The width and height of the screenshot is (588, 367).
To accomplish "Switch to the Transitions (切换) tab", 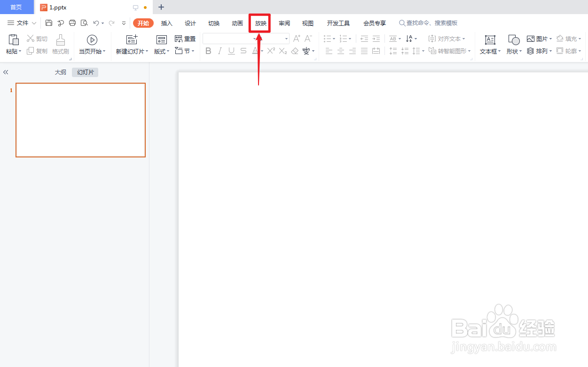I will coord(214,23).
